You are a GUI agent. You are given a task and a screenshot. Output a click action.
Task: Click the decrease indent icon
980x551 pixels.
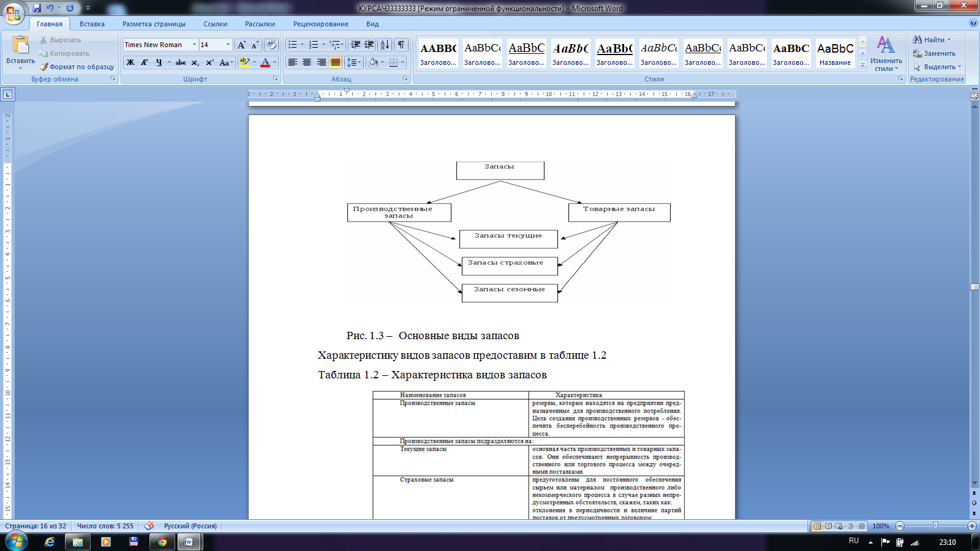[355, 45]
